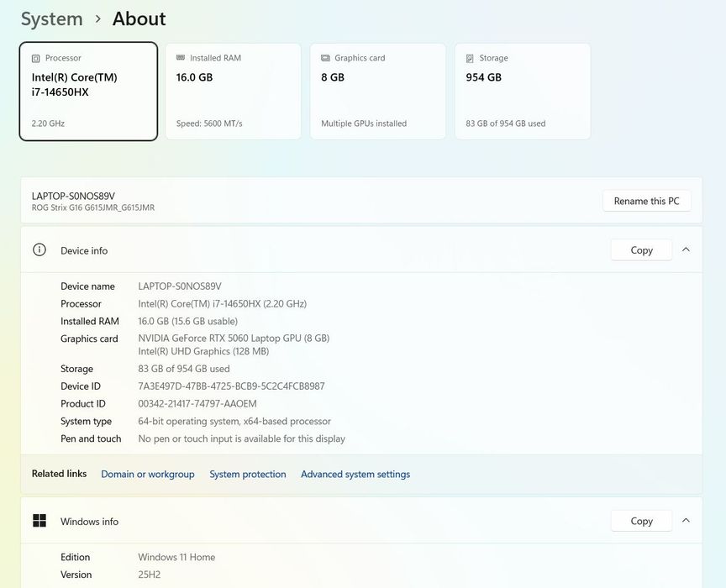
Task: Open Domain or workgroup link
Action: (148, 474)
